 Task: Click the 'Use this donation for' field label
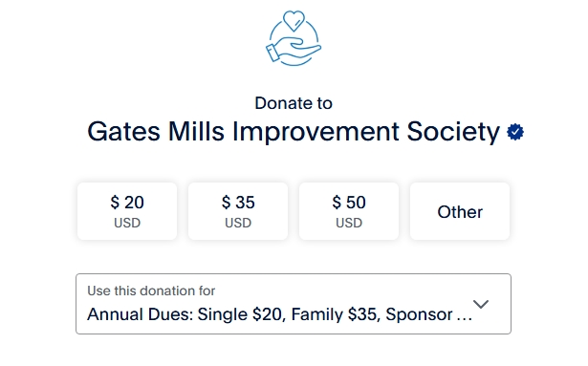point(151,291)
